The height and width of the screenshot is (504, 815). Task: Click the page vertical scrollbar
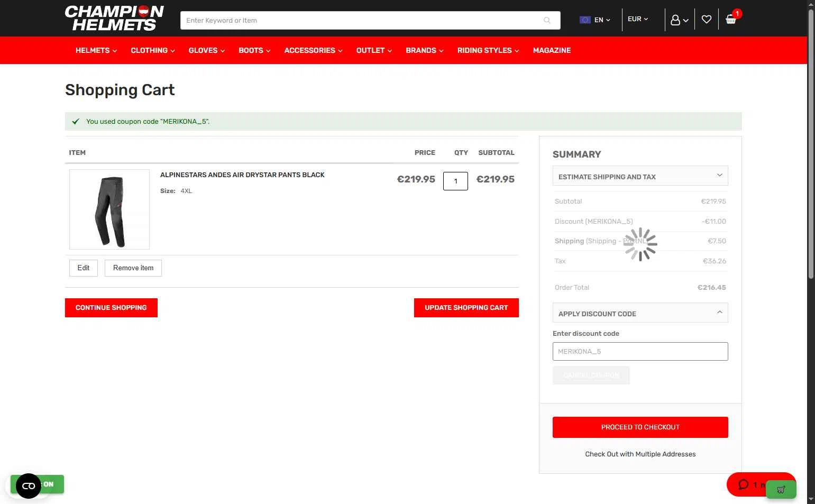[811, 143]
